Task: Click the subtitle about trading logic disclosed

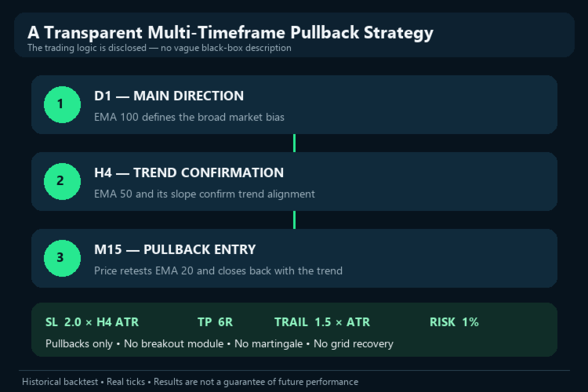Action: [x=159, y=48]
